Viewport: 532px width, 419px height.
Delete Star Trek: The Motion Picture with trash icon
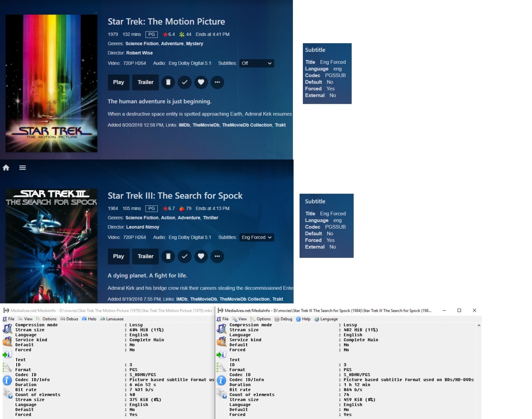click(x=168, y=82)
